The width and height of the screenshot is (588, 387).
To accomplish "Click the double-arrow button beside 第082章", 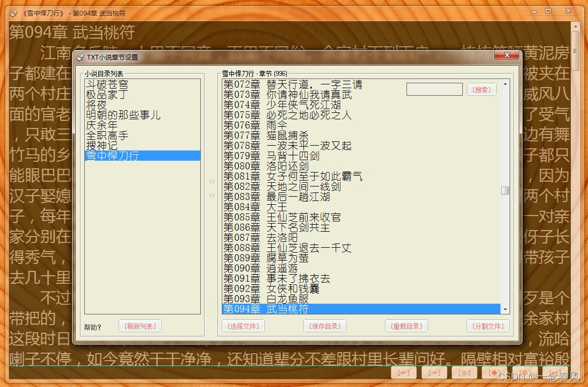I will 212,195.
